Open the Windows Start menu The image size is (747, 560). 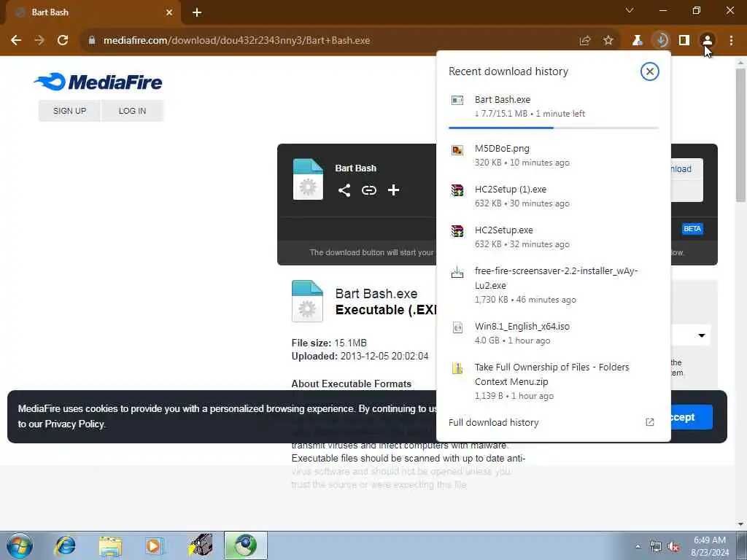[x=20, y=545]
